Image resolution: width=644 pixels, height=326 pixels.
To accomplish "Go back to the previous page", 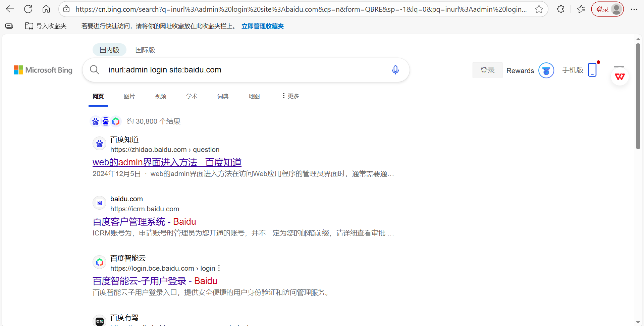I will tap(10, 9).
